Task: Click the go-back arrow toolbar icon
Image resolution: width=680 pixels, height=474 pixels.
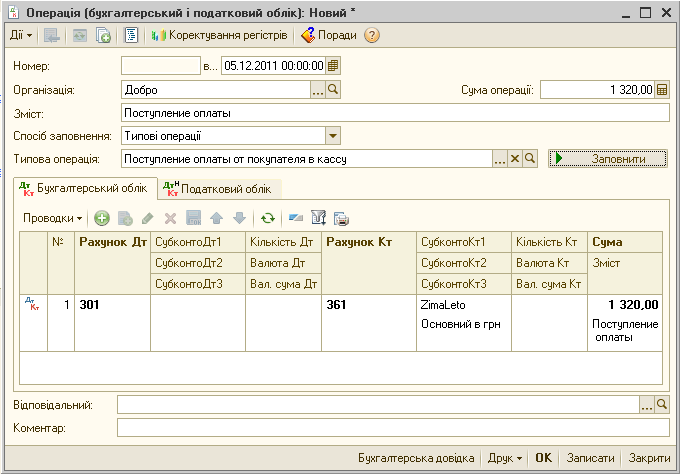Action: point(52,35)
